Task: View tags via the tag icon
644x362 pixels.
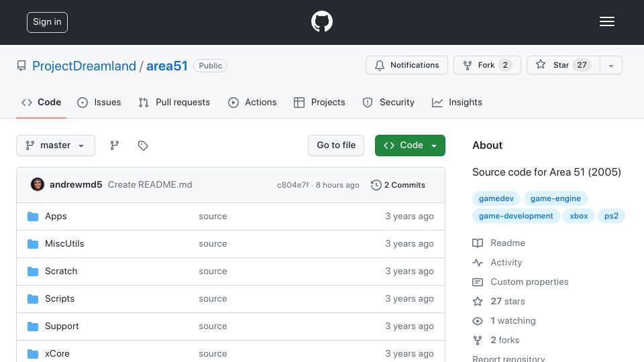Action: pyautogui.click(x=143, y=145)
